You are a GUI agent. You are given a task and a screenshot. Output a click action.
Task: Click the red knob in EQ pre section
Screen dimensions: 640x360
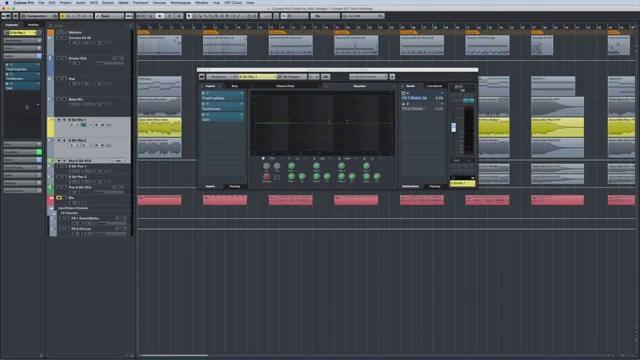tap(267, 176)
